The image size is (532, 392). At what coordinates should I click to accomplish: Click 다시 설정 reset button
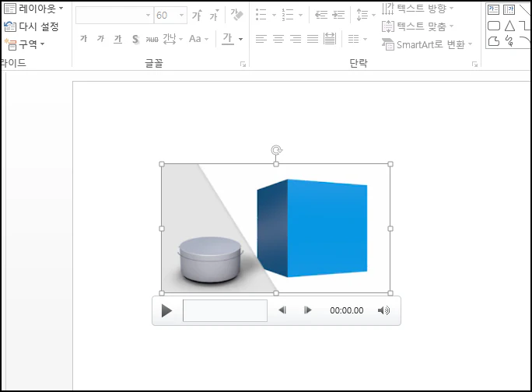[31, 26]
